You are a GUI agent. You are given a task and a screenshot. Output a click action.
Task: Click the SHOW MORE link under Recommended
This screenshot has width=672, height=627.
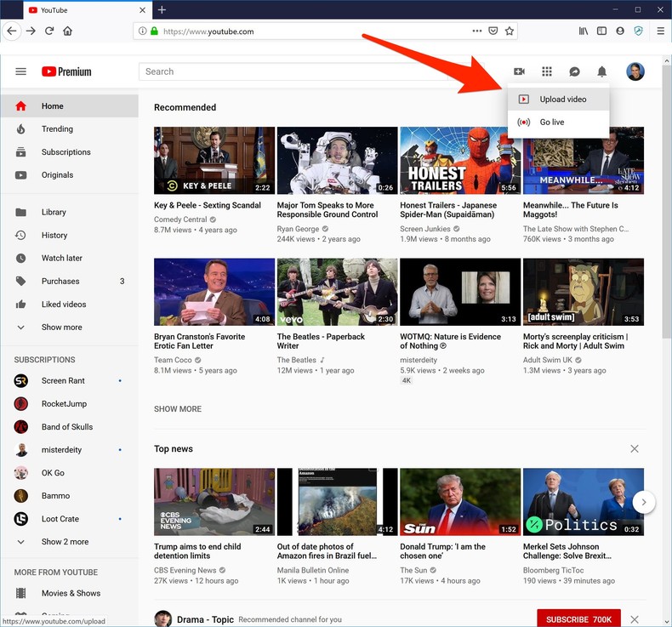coord(178,409)
